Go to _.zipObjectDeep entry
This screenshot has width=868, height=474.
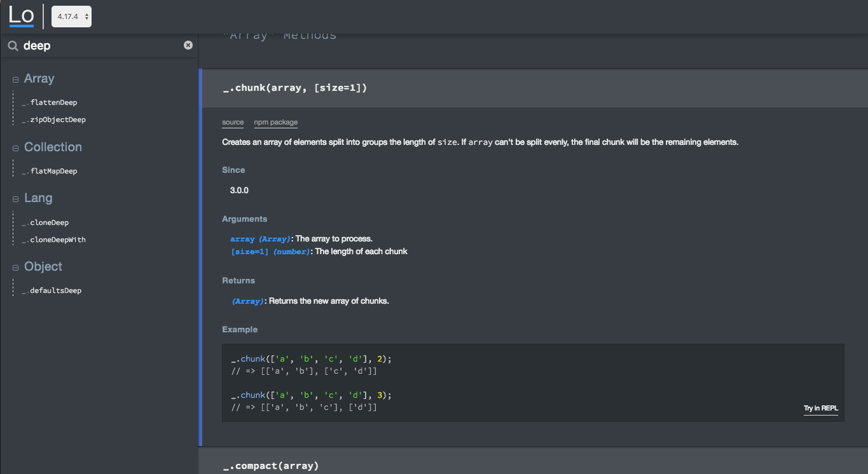pyautogui.click(x=53, y=119)
